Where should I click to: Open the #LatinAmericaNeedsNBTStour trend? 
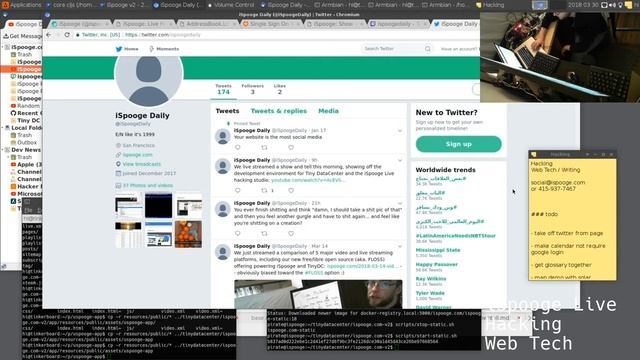point(456,236)
